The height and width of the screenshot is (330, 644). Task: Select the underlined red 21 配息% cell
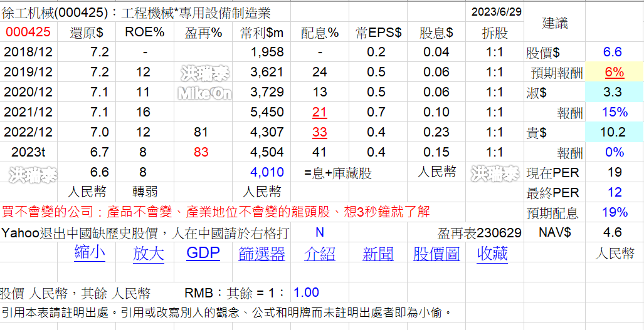320,112
